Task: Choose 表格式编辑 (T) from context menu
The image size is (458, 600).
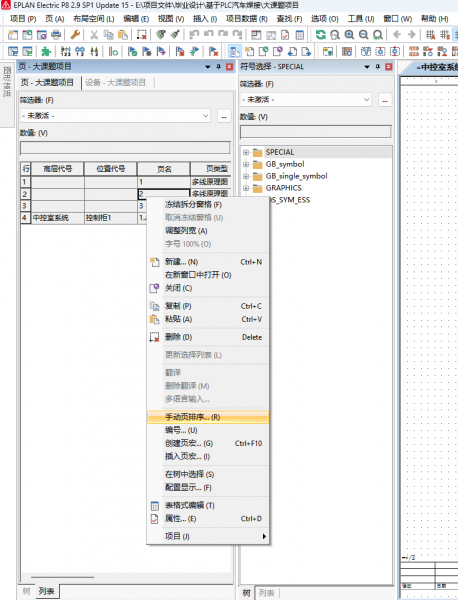Action: pyautogui.click(x=208, y=505)
